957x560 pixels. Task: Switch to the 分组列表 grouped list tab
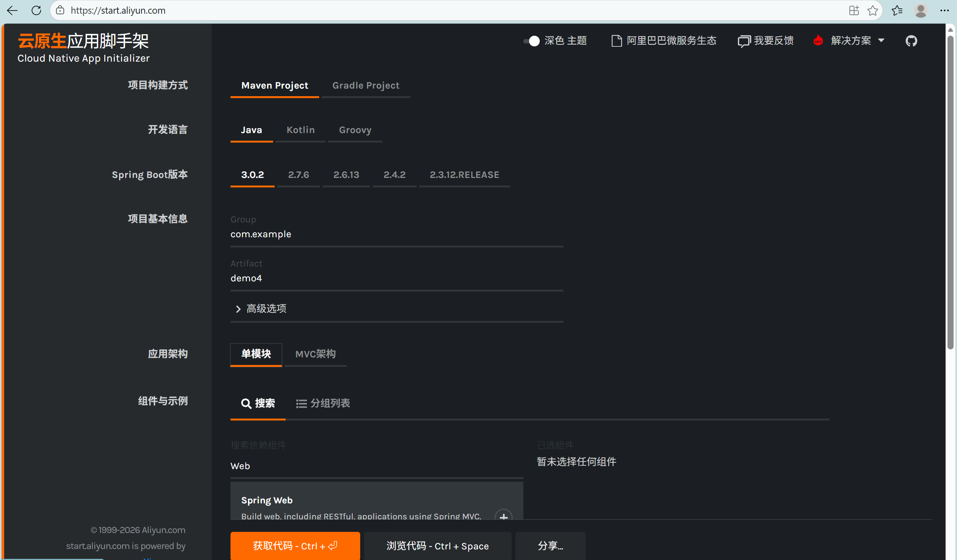(323, 403)
